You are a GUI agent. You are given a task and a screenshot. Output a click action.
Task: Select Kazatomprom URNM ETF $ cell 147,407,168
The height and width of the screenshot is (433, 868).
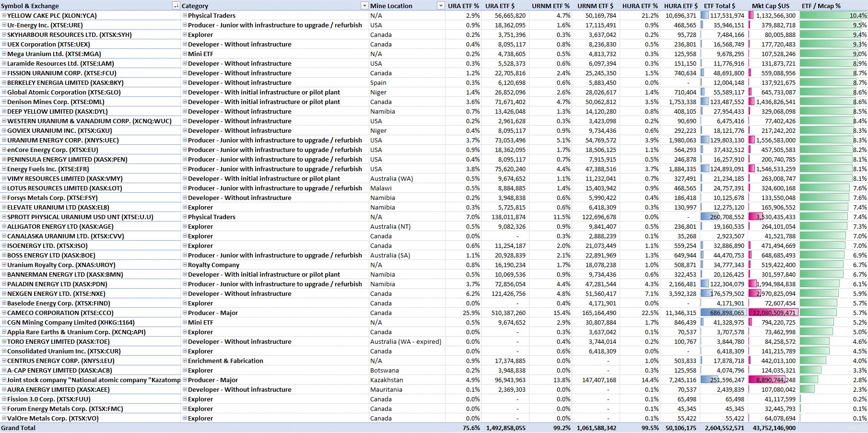(595, 380)
